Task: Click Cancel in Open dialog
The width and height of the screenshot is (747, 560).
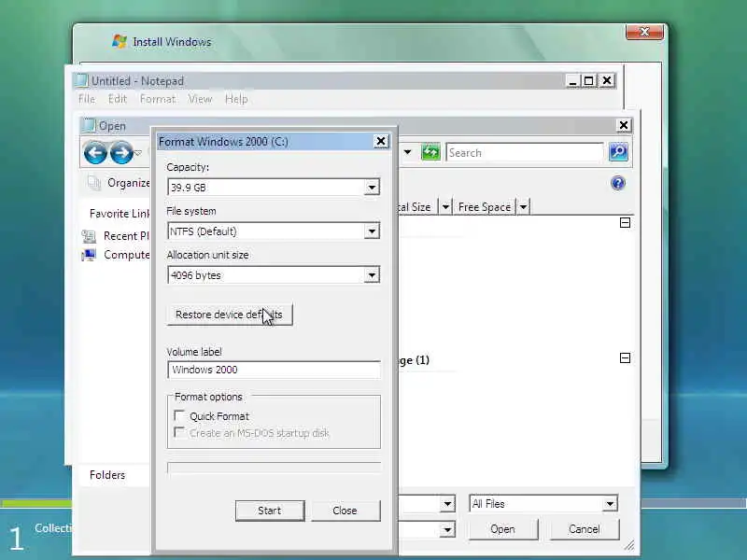Action: [x=585, y=529]
